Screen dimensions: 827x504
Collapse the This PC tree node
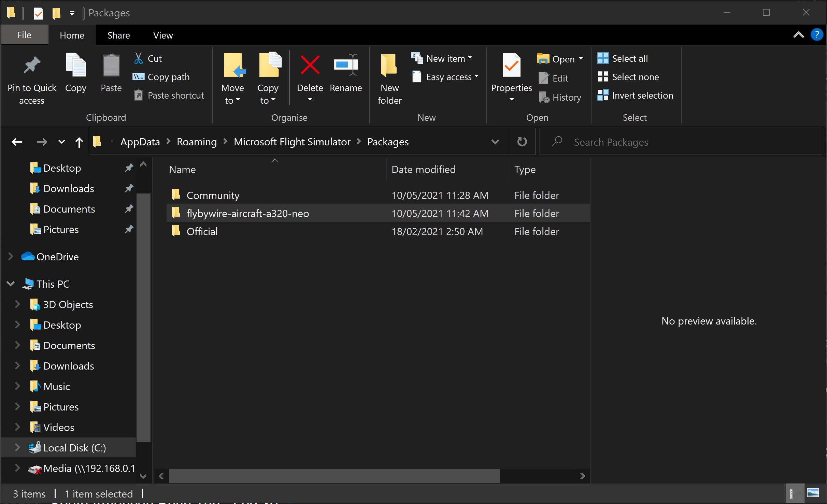coord(11,284)
